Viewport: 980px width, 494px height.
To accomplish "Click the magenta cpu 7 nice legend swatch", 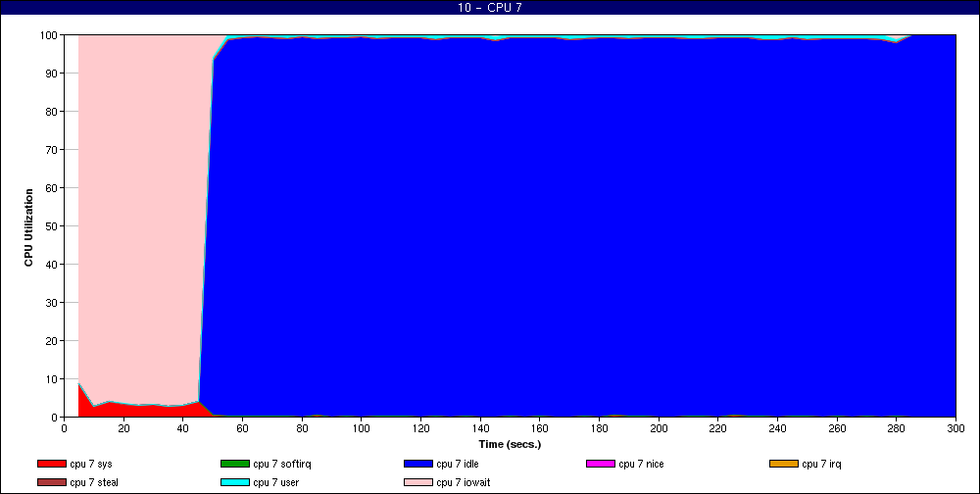I will pos(601,464).
